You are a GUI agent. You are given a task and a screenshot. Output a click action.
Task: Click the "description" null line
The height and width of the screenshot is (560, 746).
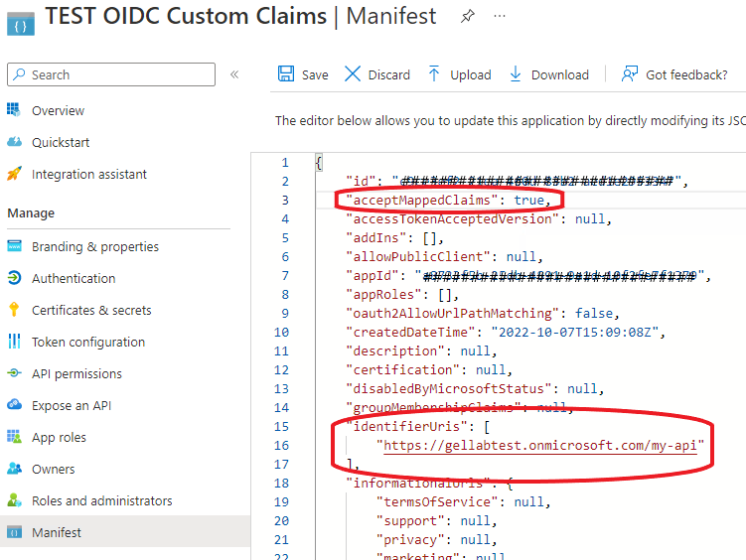pyautogui.click(x=421, y=351)
